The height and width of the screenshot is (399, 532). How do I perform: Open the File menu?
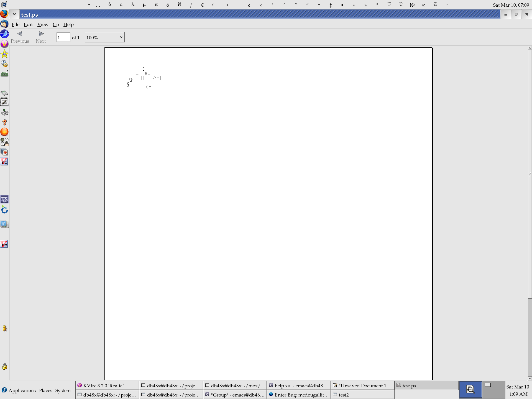[x=15, y=24]
